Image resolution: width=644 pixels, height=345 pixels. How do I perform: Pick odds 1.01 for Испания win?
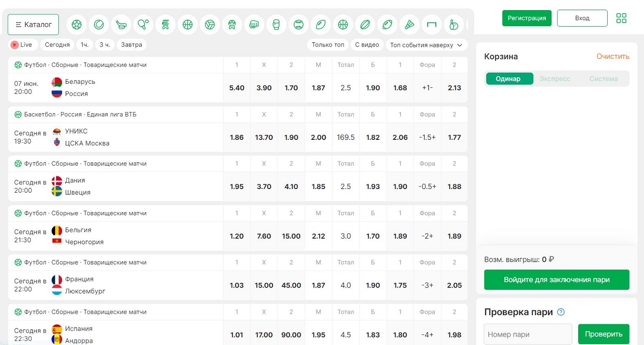237,334
